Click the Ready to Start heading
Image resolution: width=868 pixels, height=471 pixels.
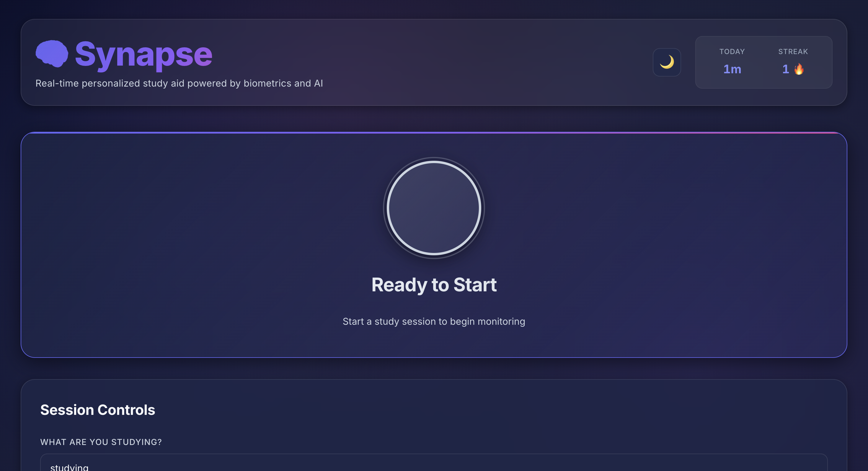point(434,285)
